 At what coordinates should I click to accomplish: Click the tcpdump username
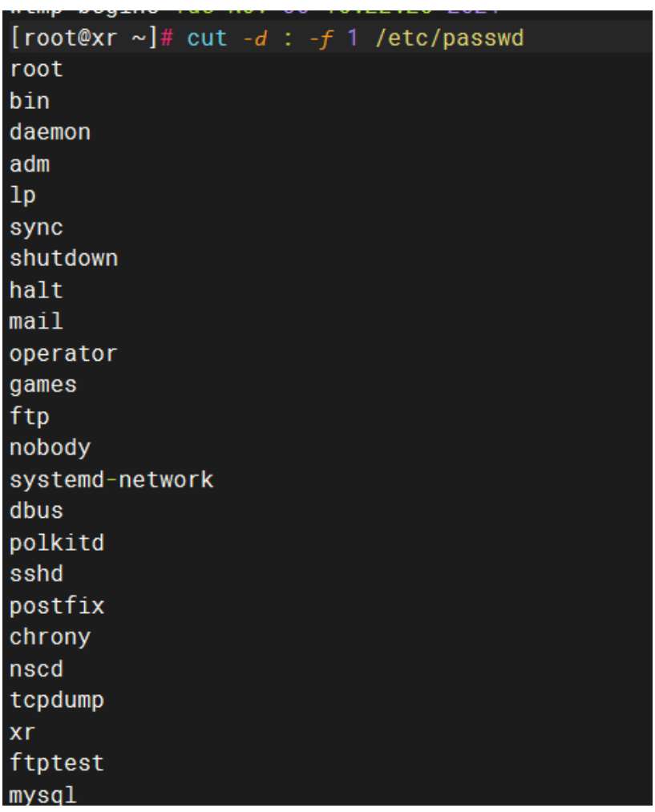pyautogui.click(x=57, y=701)
